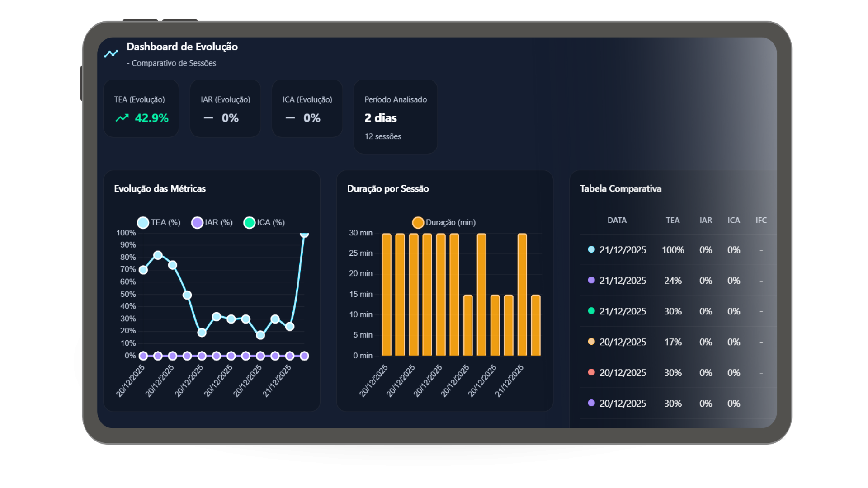Image resolution: width=868 pixels, height=488 pixels.
Task: Click the TEA column header
Action: [672, 221]
